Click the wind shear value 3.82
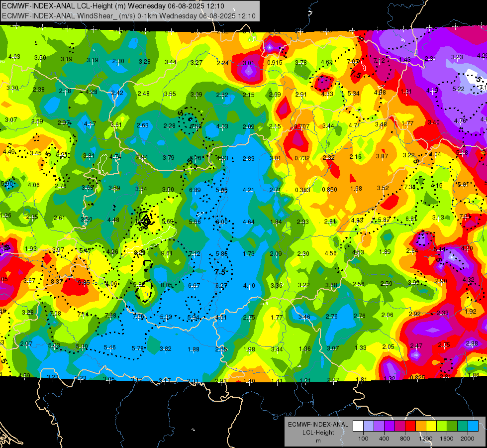 coord(166,349)
